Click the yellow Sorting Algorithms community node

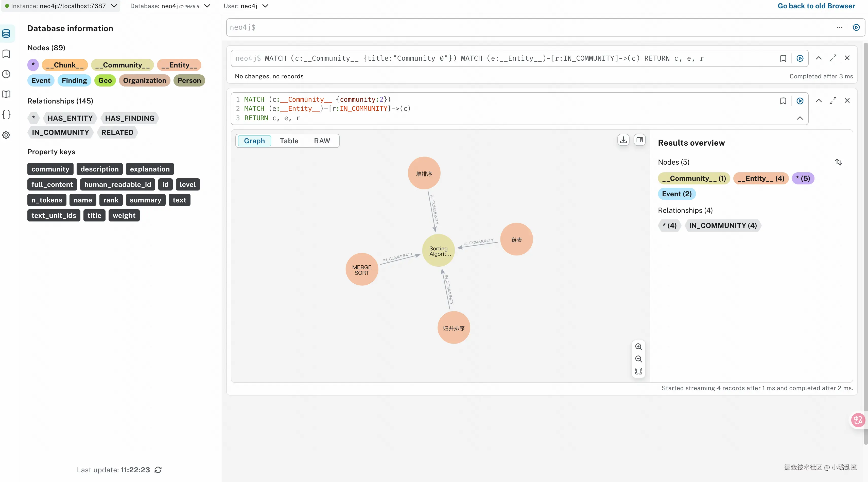[438, 251]
